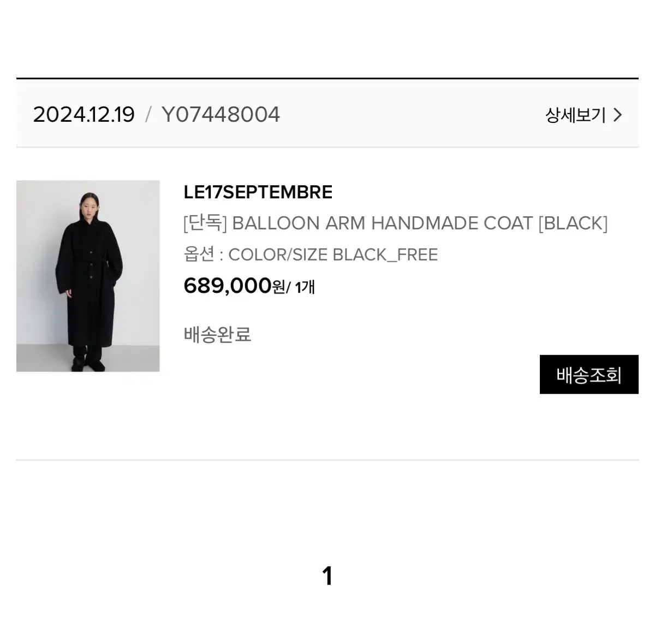Click the order date 2024.12.19

[x=84, y=115]
